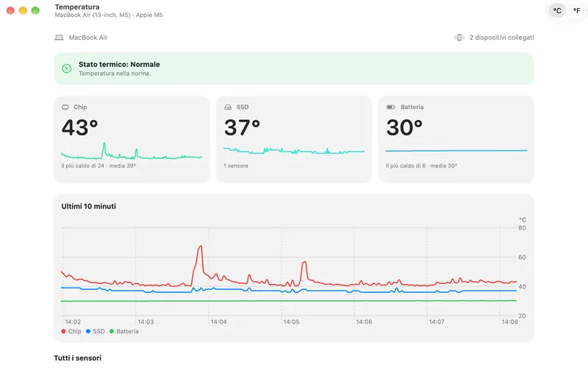The height and width of the screenshot is (368, 588).
Task: Click the 'MacBook Air' device label
Action: click(88, 38)
